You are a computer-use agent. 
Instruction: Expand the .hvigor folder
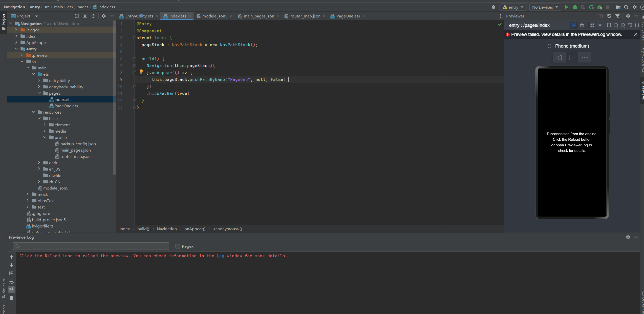(16, 30)
